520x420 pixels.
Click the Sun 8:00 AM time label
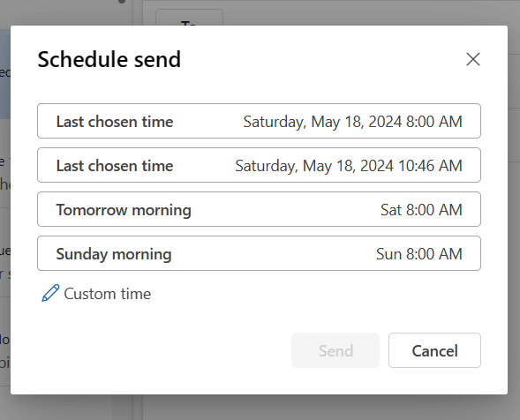point(419,254)
